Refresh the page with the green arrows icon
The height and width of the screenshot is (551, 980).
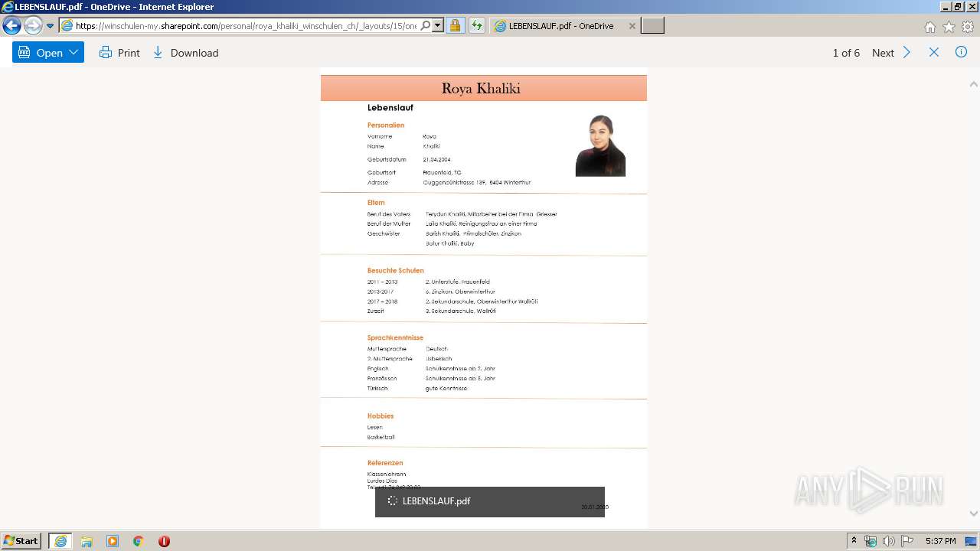pos(476,26)
